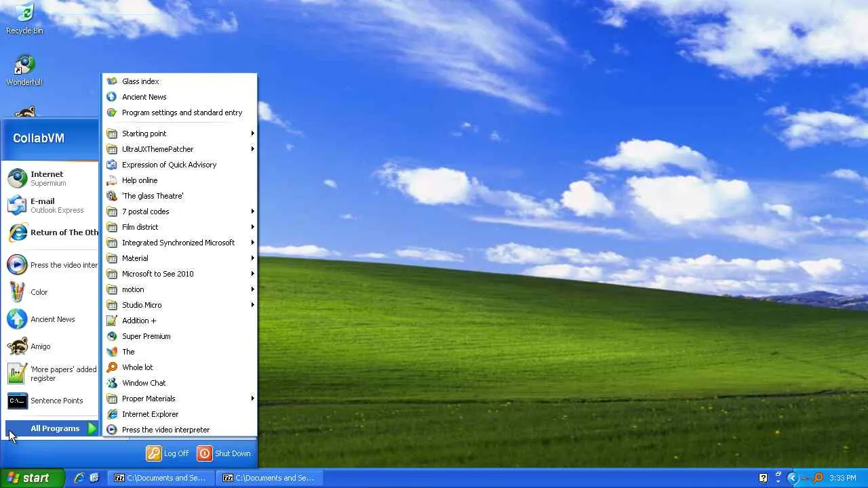Open the Wonderful! desktop shortcut
Image resolution: width=868 pixels, height=488 pixels.
[x=24, y=70]
